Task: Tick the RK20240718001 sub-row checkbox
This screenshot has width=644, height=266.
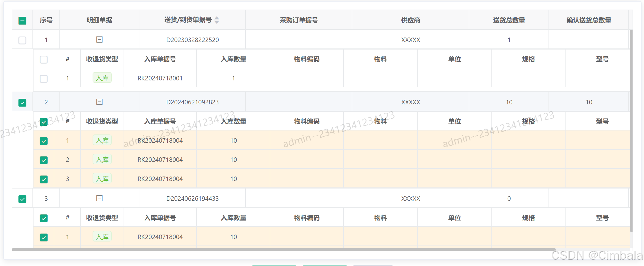Action: point(44,79)
